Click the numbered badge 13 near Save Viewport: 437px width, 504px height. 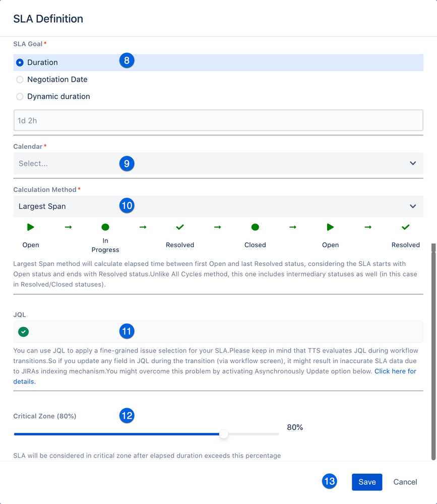click(330, 481)
